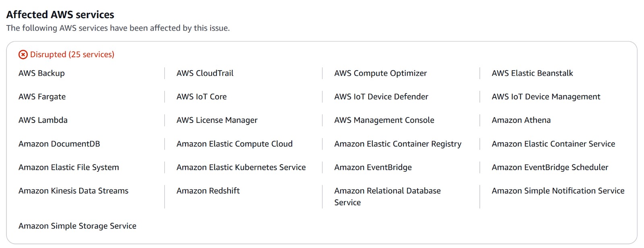
Task: Click Amazon Elastic Kubernetes Service
Action: pos(241,167)
